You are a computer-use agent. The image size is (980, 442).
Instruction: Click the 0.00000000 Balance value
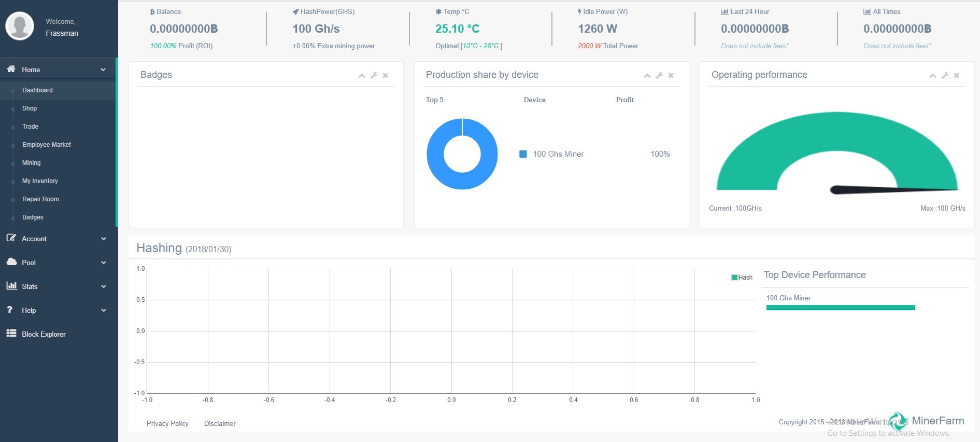184,29
